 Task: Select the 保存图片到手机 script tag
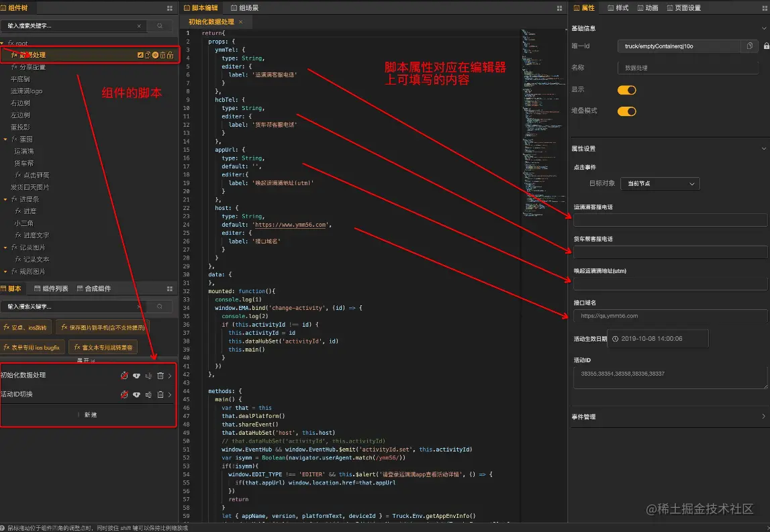tap(103, 327)
